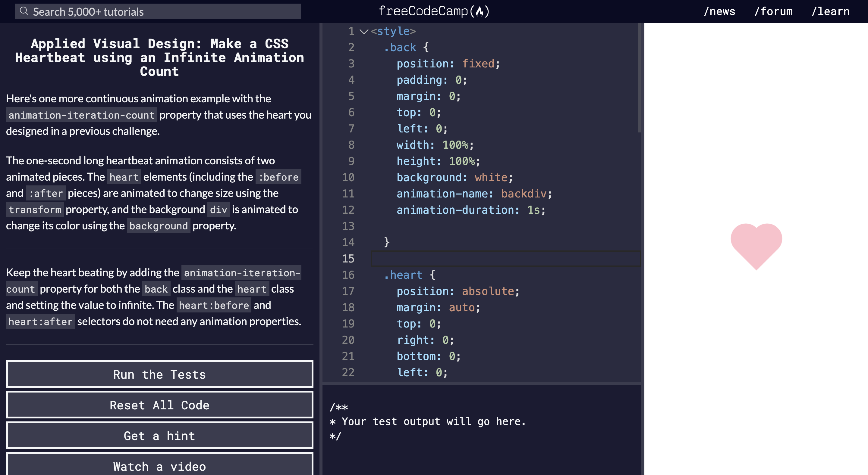Click the search magnifier icon
This screenshot has height=475, width=868.
point(24,11)
